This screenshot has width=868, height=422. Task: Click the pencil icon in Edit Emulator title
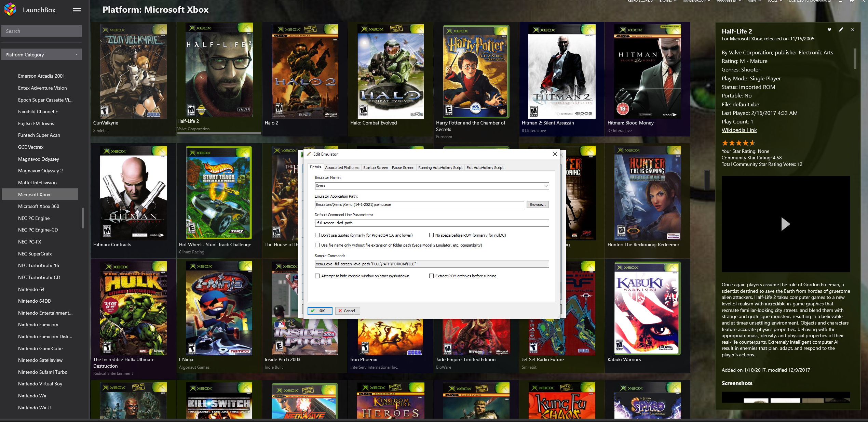pyautogui.click(x=309, y=154)
